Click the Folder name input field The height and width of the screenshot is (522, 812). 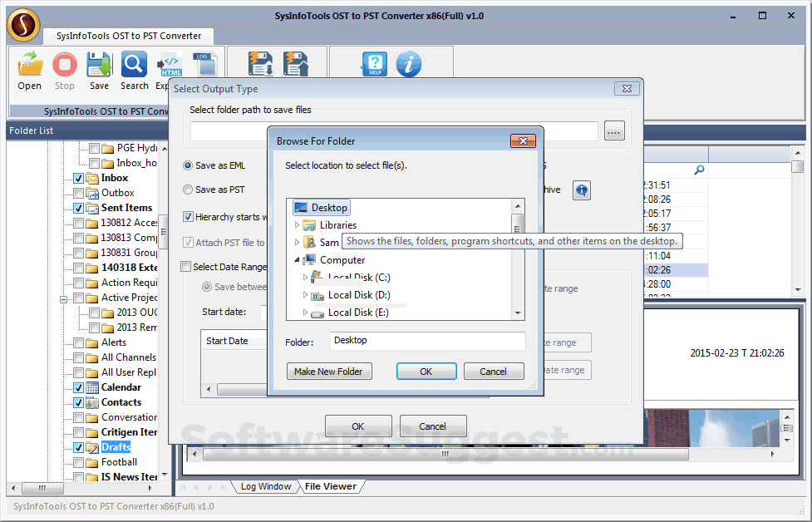[x=428, y=341]
